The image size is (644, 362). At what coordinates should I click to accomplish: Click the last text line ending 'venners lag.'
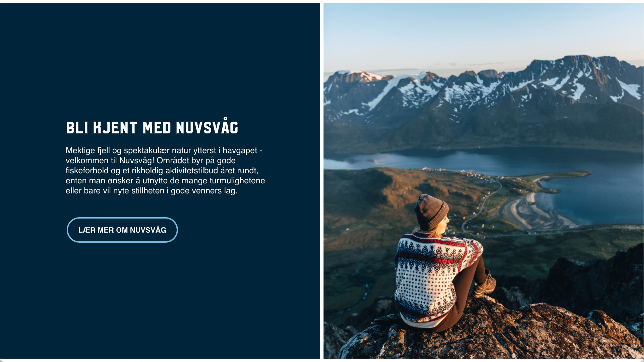(x=152, y=191)
